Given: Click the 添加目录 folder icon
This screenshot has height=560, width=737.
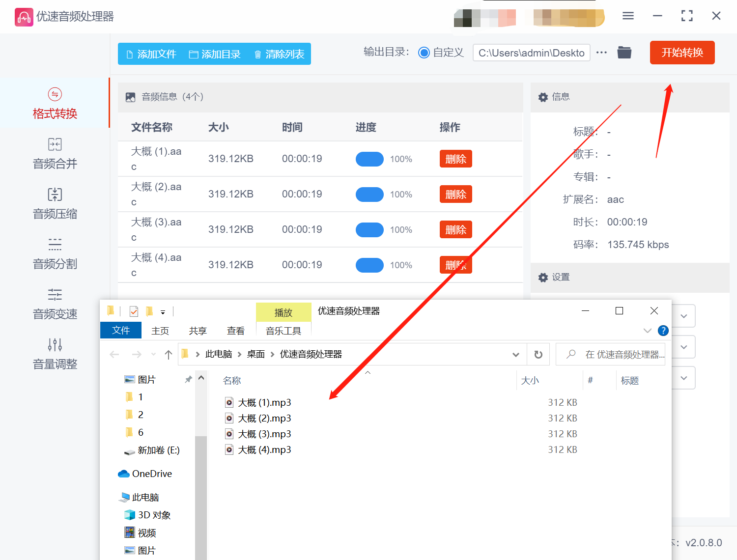Looking at the screenshot, I should pyautogui.click(x=194, y=54).
